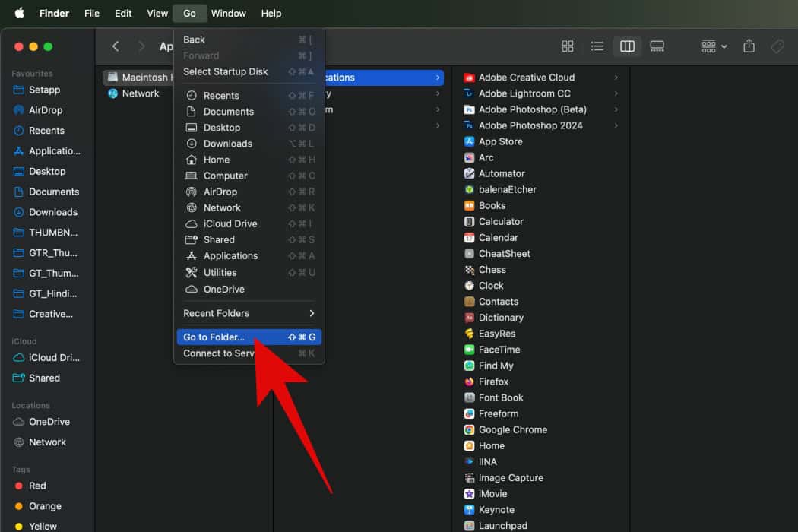Select Utilities from the Go menu
The height and width of the screenshot is (532, 798).
pyautogui.click(x=220, y=272)
